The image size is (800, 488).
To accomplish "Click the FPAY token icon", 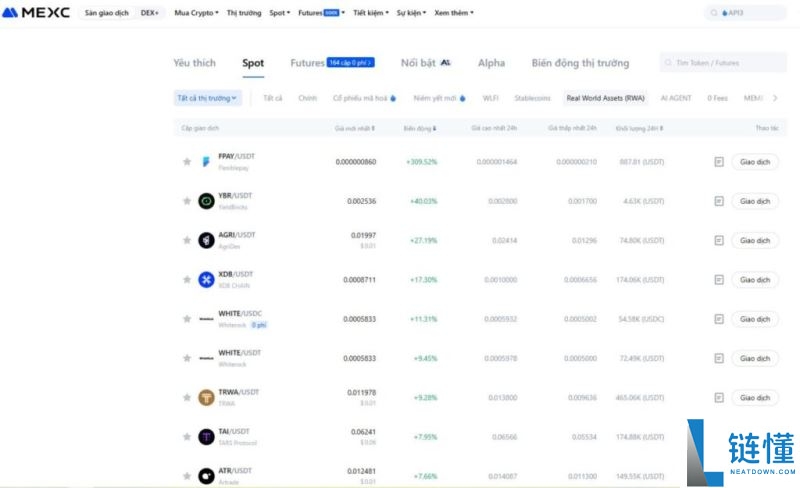I will point(206,162).
